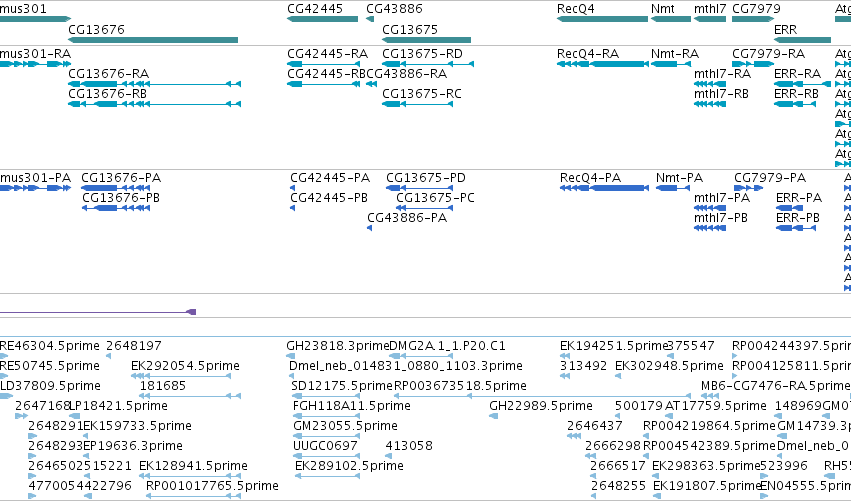Screen dimensions: 851x501
Task: Click EST GH22989.5prime
Action: click(x=541, y=406)
